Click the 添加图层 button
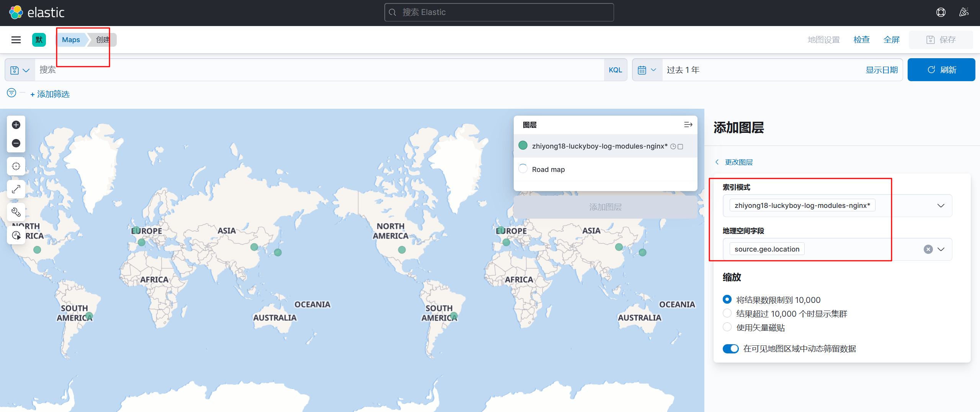 (605, 207)
